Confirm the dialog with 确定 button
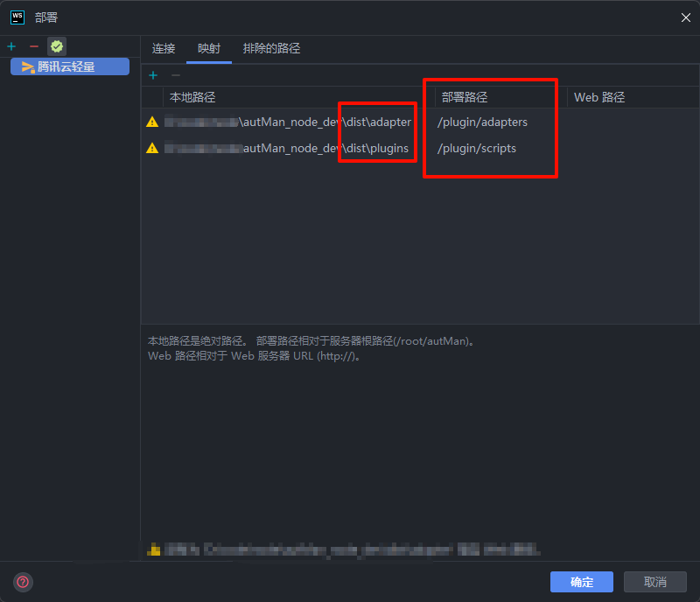The width and height of the screenshot is (700, 602). 582,582
